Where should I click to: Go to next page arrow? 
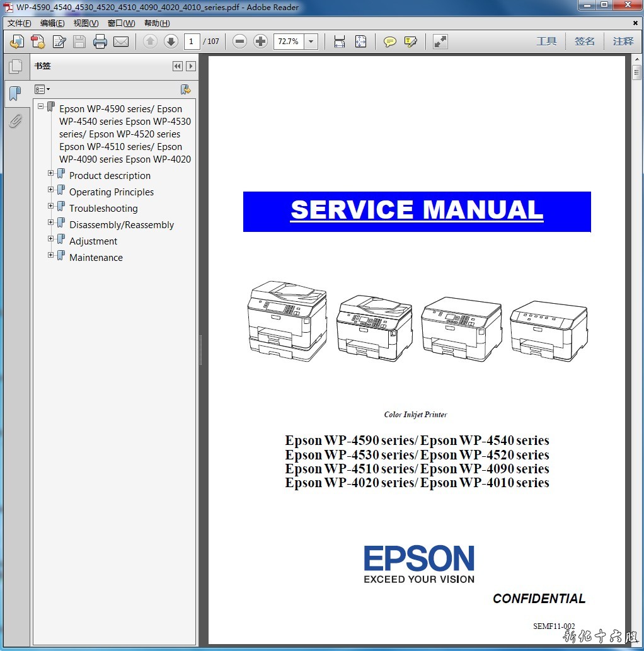point(171,42)
